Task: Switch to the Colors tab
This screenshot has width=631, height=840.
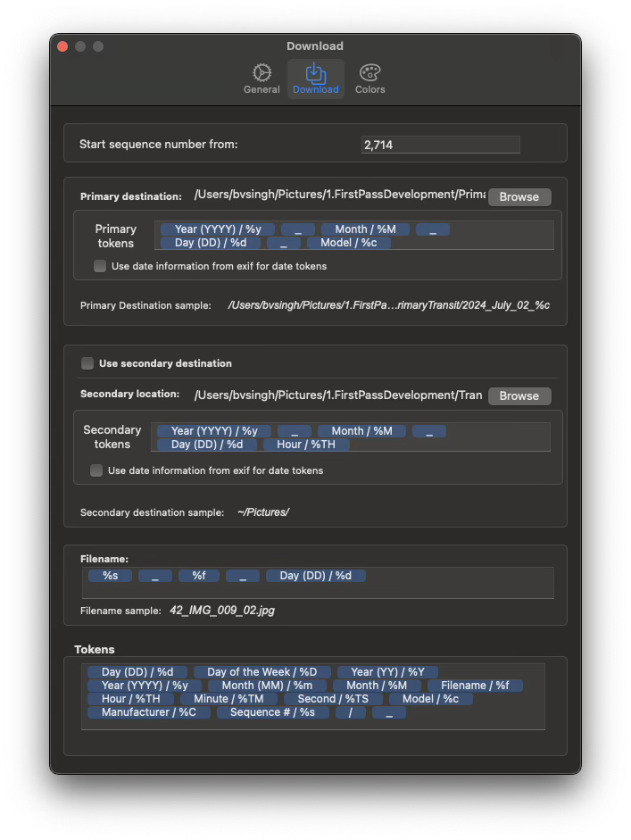Action: pyautogui.click(x=370, y=79)
